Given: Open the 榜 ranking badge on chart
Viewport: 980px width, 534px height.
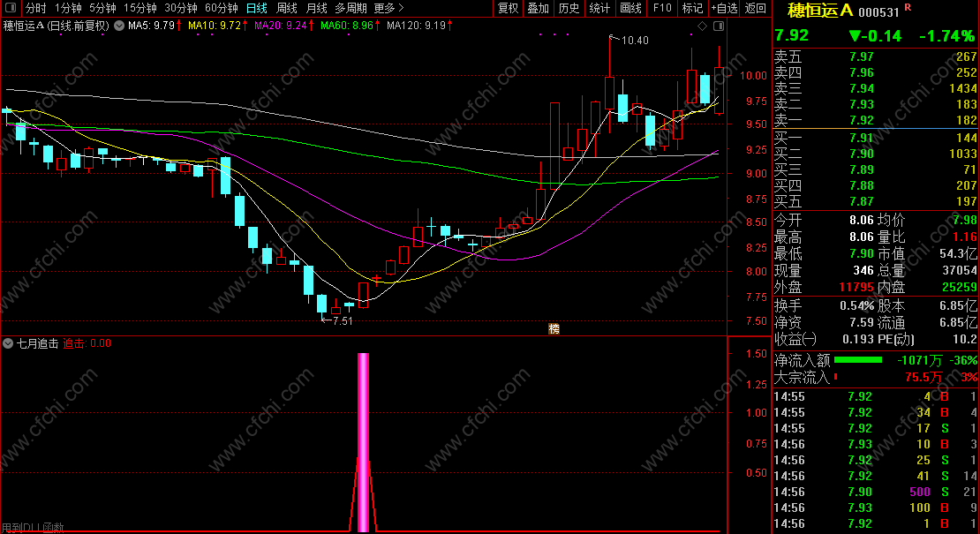Looking at the screenshot, I should (554, 328).
